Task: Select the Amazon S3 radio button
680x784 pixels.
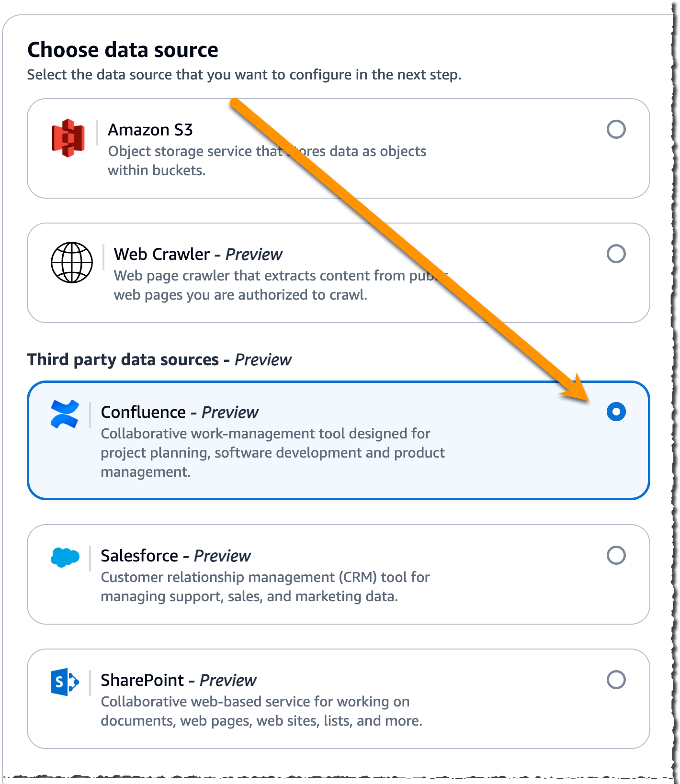Action: pyautogui.click(x=617, y=129)
